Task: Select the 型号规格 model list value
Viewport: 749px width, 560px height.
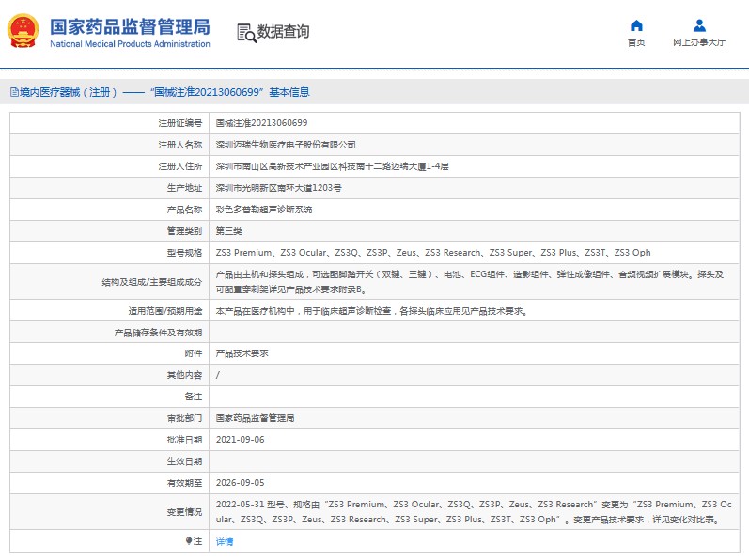Action: click(433, 253)
